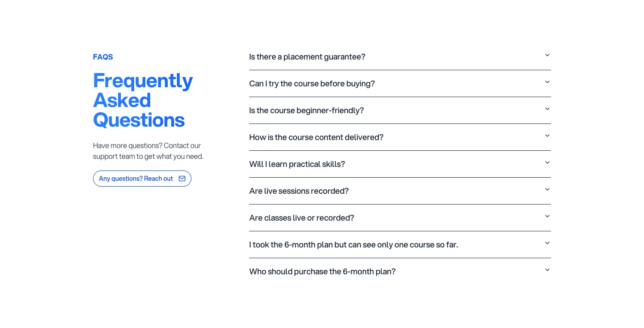Image resolution: width=644 pixels, height=328 pixels.
Task: Click chevron for who should purchase question
Action: tap(547, 270)
